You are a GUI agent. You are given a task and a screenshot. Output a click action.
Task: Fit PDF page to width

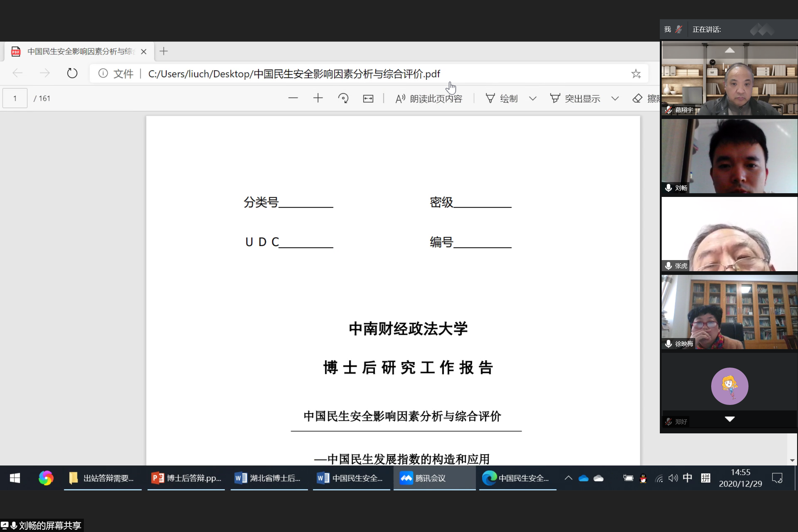[x=368, y=98]
